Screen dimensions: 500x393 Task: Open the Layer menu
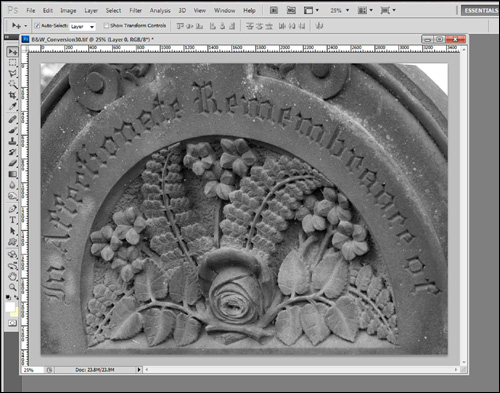tap(91, 11)
